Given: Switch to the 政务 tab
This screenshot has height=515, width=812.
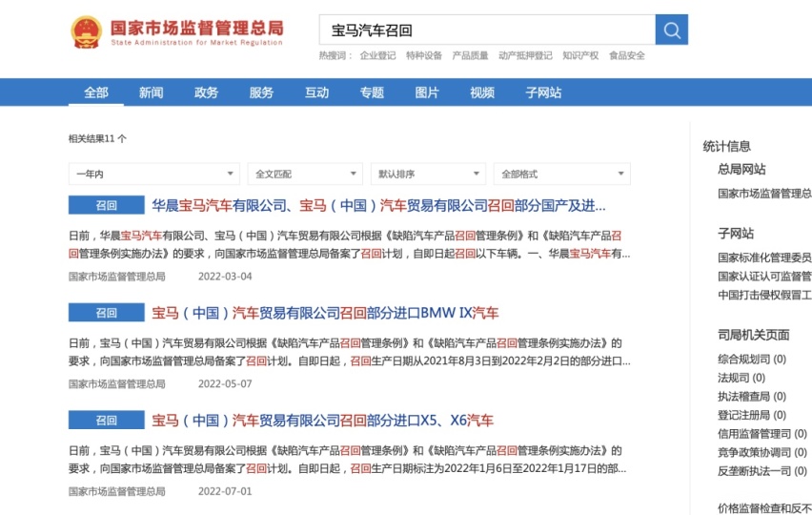Looking at the screenshot, I should coord(206,93).
